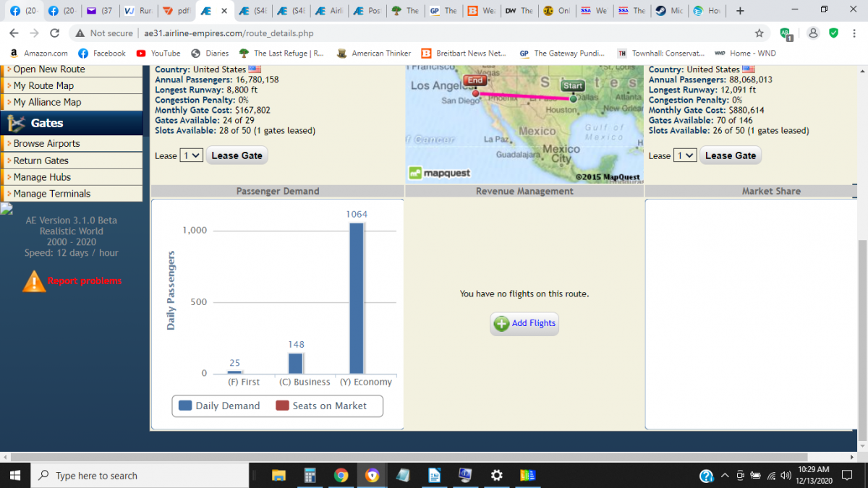Click the Wi-Fi network icon in system tray
Viewport: 868px width, 488px height.
[772, 476]
